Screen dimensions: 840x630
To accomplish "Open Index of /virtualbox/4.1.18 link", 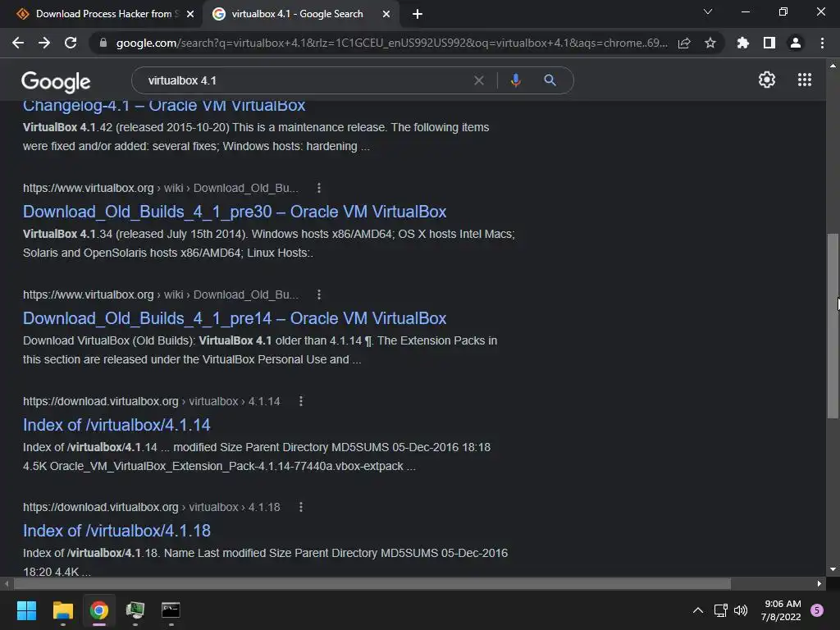I will pyautogui.click(x=116, y=531).
